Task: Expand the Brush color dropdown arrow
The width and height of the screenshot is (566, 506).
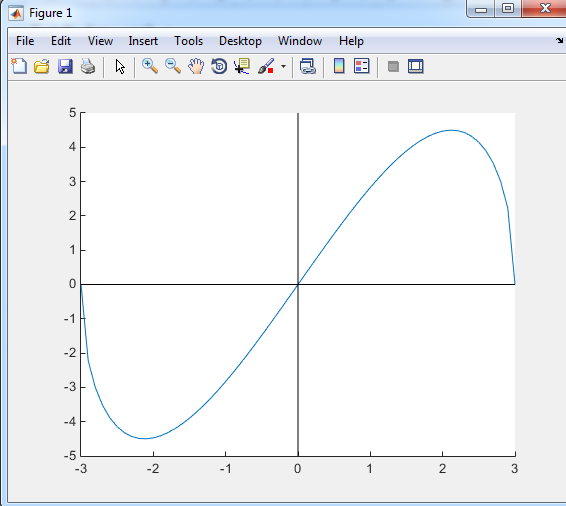Action: pyautogui.click(x=283, y=66)
